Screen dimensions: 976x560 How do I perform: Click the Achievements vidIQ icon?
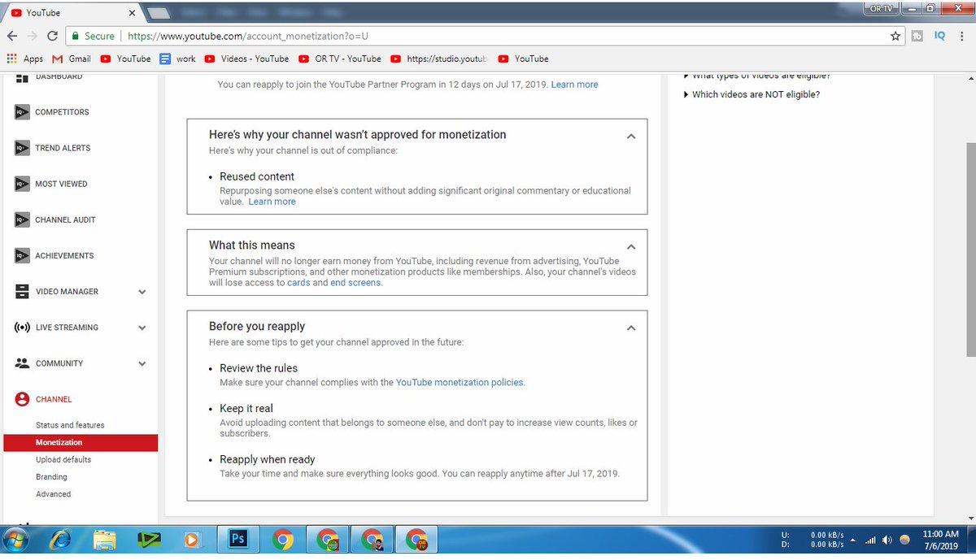22,255
